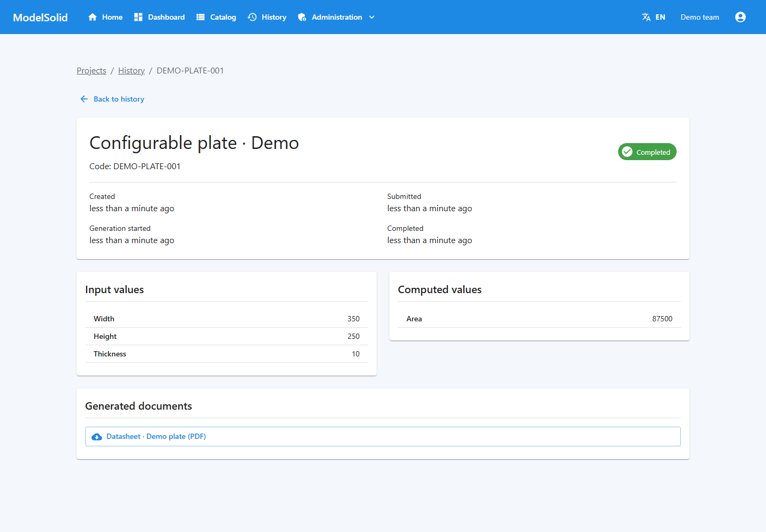Click the Area value 87500

pos(662,319)
